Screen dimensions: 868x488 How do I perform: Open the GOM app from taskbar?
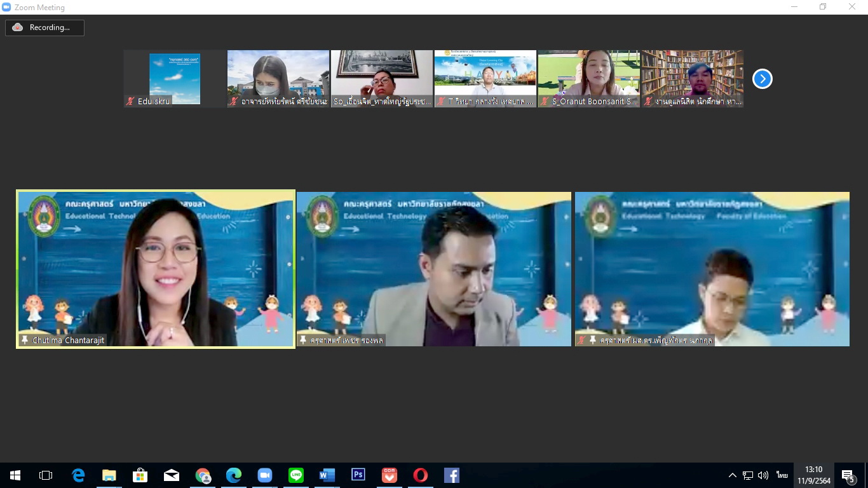pyautogui.click(x=390, y=475)
